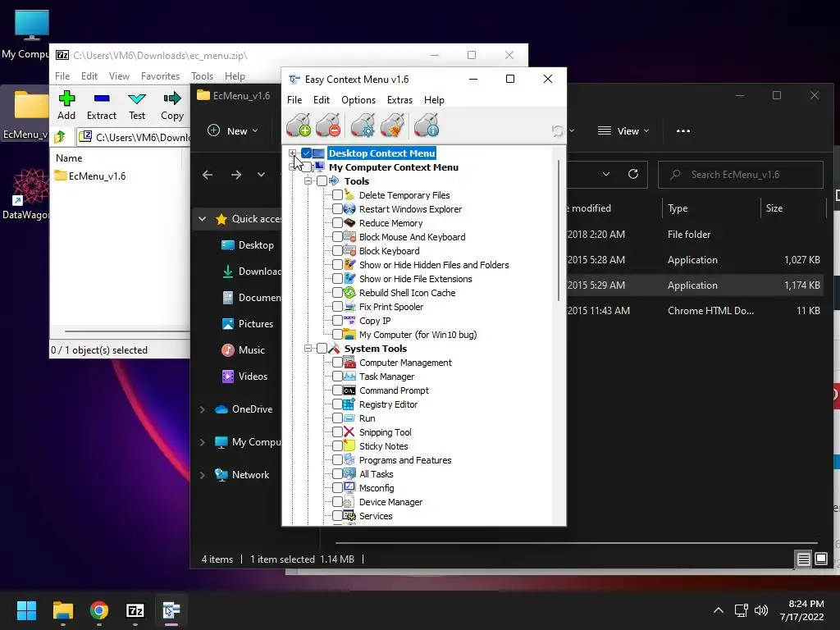The height and width of the screenshot is (630, 840).
Task: Enable Registry Editor checkbox
Action: (337, 404)
